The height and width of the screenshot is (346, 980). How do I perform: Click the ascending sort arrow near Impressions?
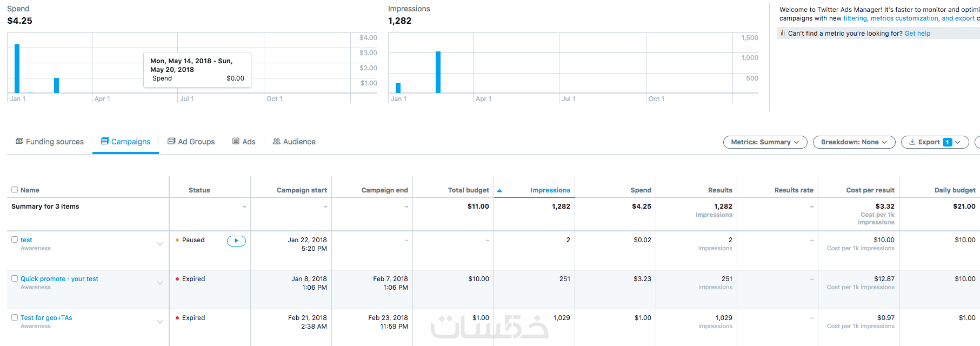(499, 190)
